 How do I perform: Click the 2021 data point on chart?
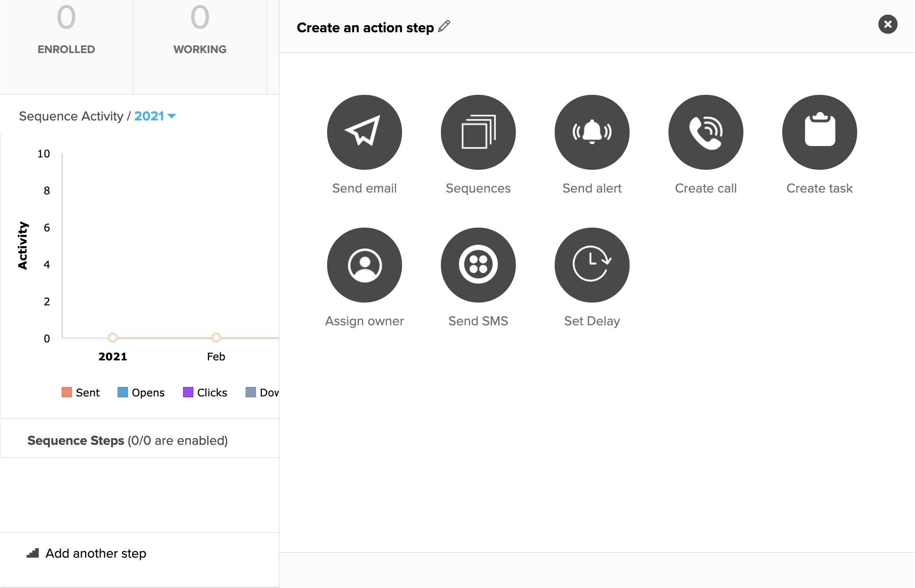pos(112,338)
